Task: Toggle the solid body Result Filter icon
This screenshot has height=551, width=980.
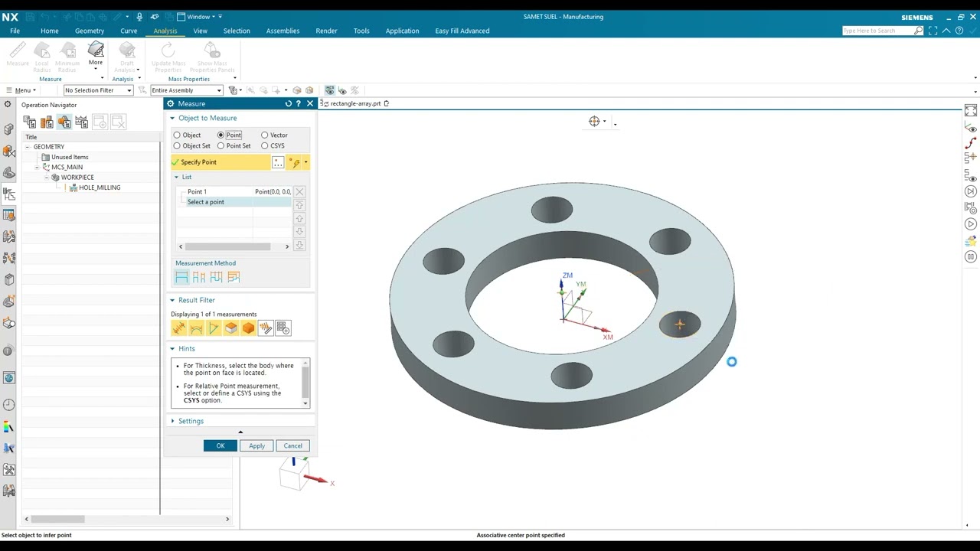Action: (248, 328)
